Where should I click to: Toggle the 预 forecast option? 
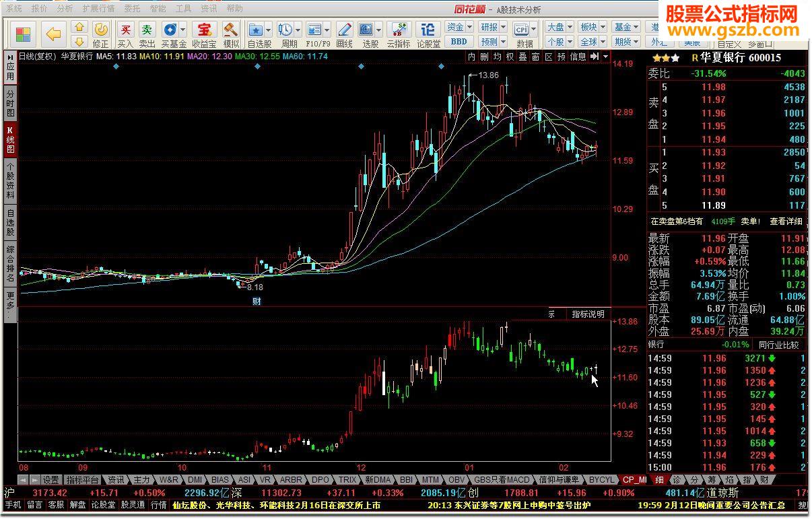coord(562,57)
